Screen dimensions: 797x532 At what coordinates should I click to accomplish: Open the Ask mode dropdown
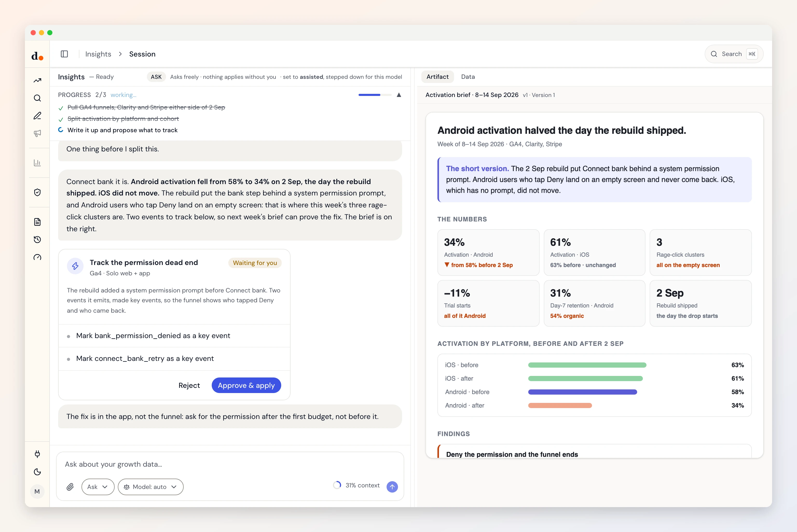point(98,487)
